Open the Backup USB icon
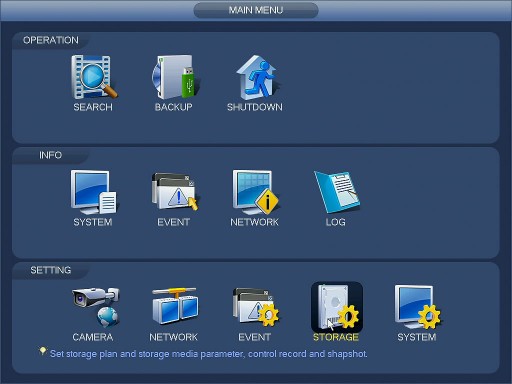The height and width of the screenshot is (384, 512). pos(175,77)
